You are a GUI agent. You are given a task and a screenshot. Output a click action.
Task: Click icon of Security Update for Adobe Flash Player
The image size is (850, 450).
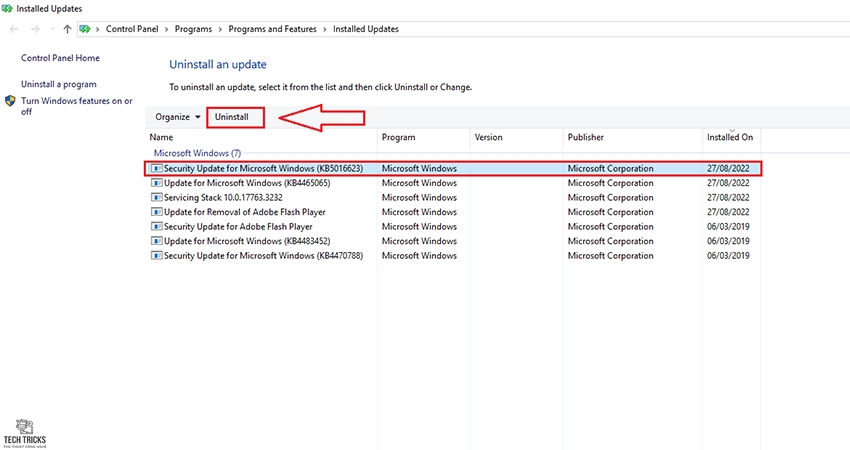click(157, 227)
